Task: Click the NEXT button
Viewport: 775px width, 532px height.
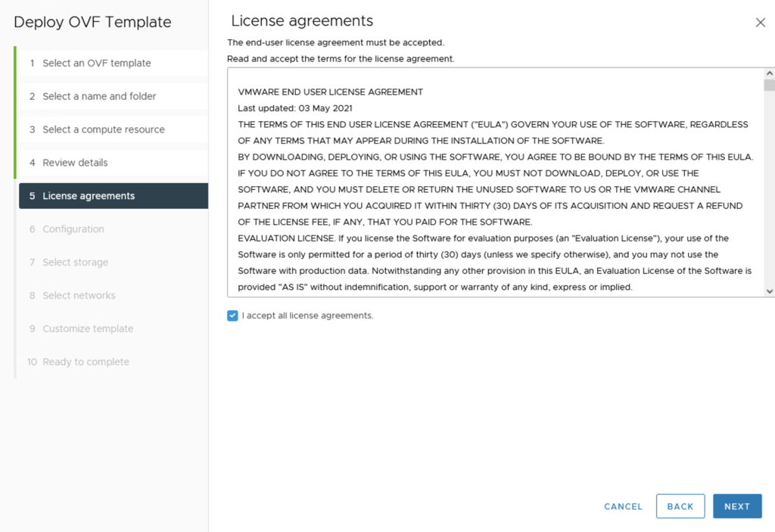Action: (736, 506)
